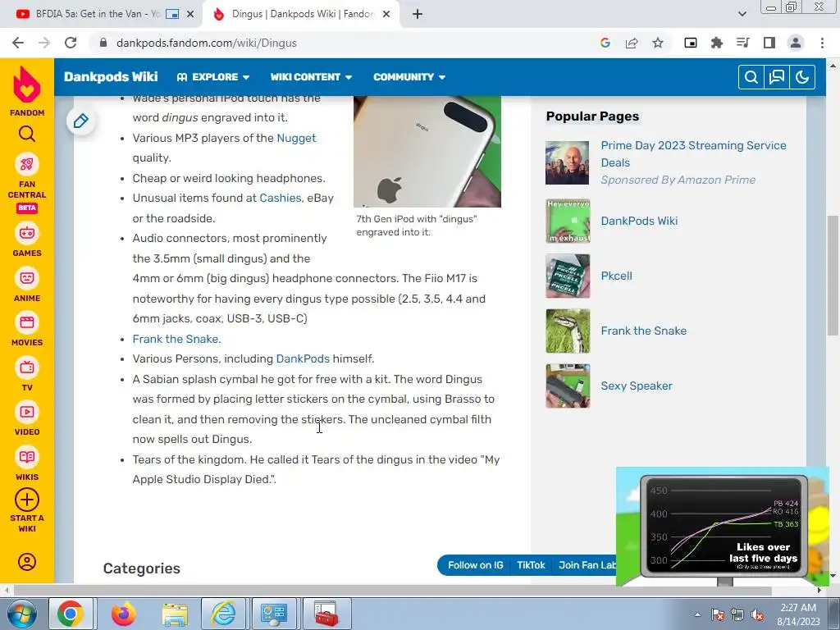
Task: Open the Cashies link
Action: click(281, 199)
